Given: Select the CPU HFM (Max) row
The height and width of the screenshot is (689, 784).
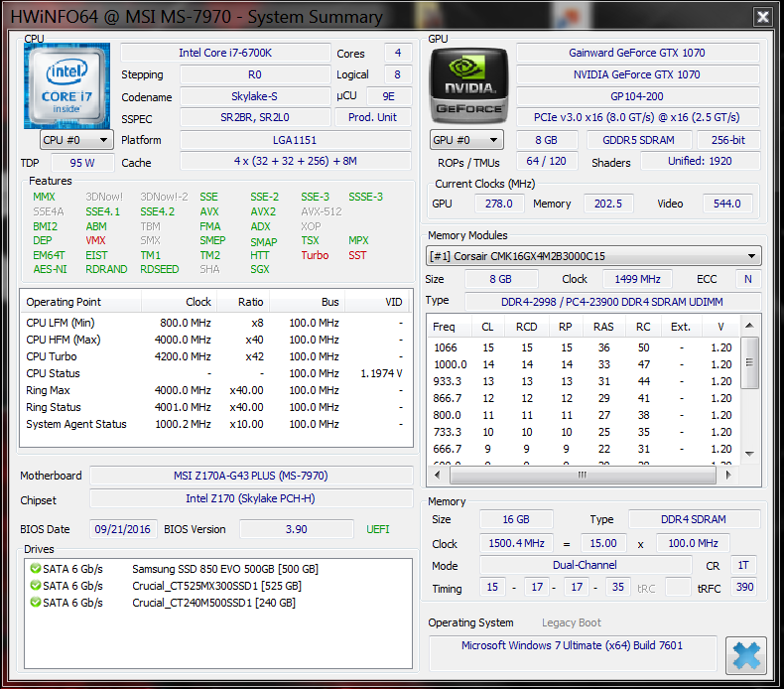Looking at the screenshot, I should [215, 340].
